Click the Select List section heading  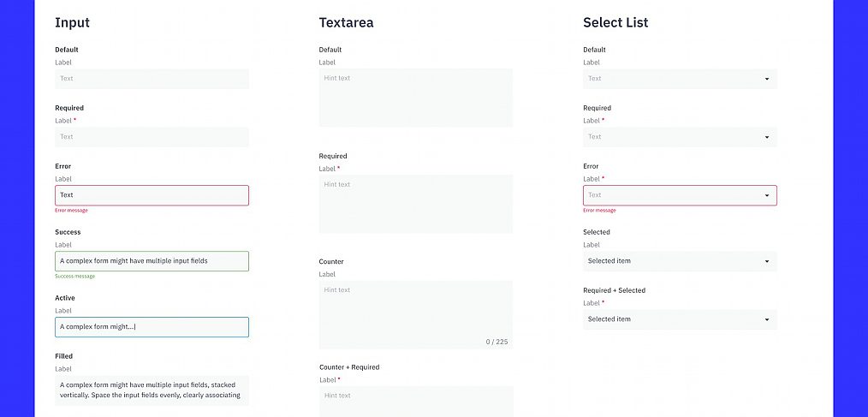[x=615, y=23]
